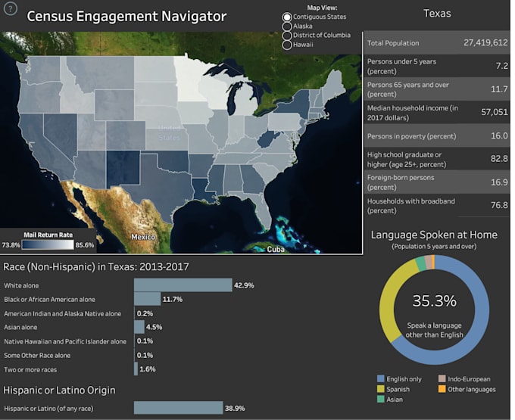The width and height of the screenshot is (515, 420).
Task: Click the Mexico map label
Action: pos(143,237)
